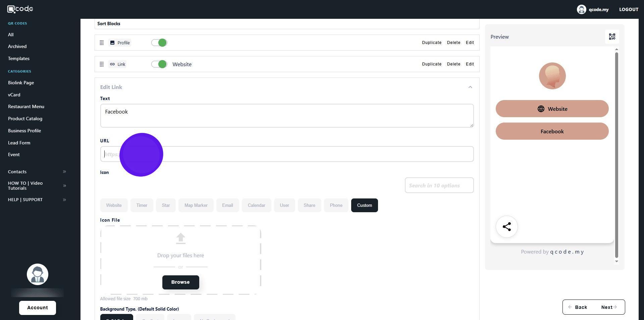Choose the Email icon option

[x=227, y=205]
